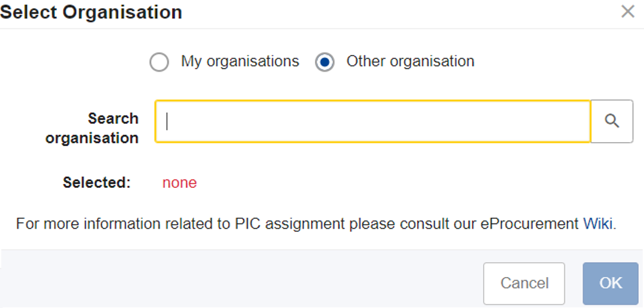Click the magnifying glass search icon
644x308 pixels.
612,121
